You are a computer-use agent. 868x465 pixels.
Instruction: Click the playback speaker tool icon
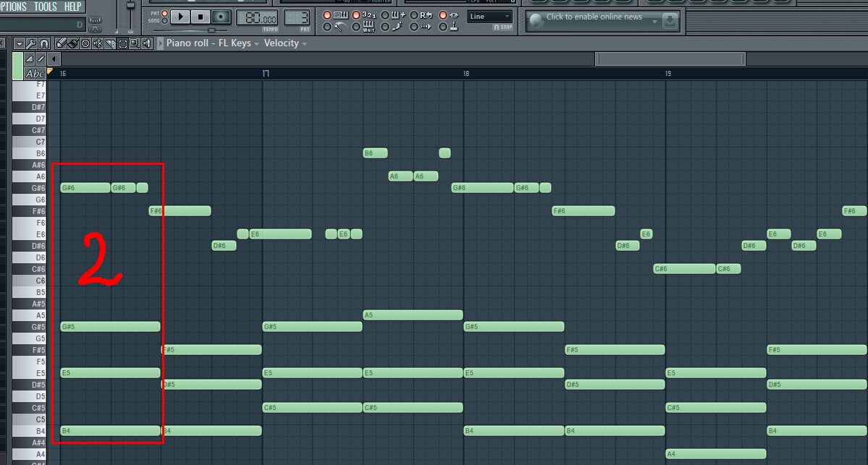point(147,43)
